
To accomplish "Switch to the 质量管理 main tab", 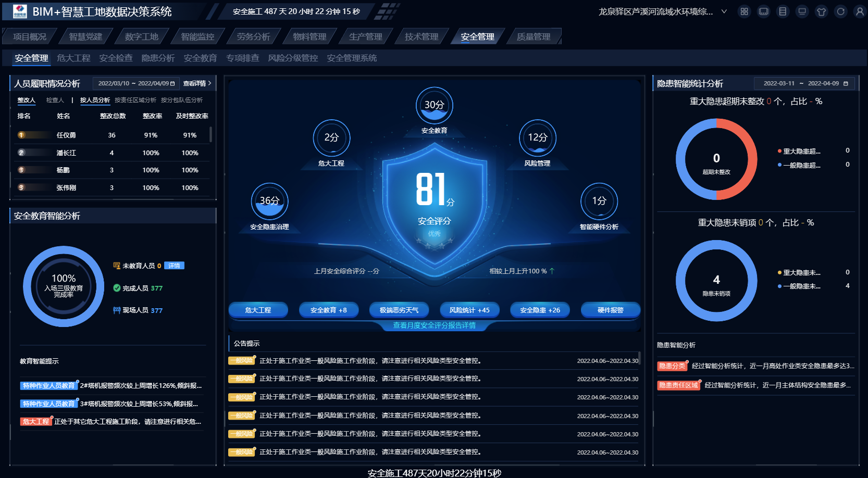I will [x=533, y=36].
